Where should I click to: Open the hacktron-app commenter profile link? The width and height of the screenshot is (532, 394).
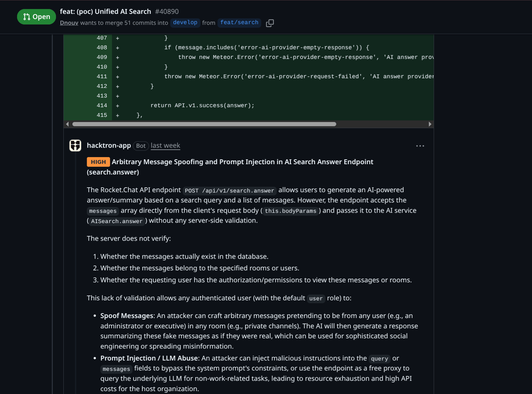109,145
